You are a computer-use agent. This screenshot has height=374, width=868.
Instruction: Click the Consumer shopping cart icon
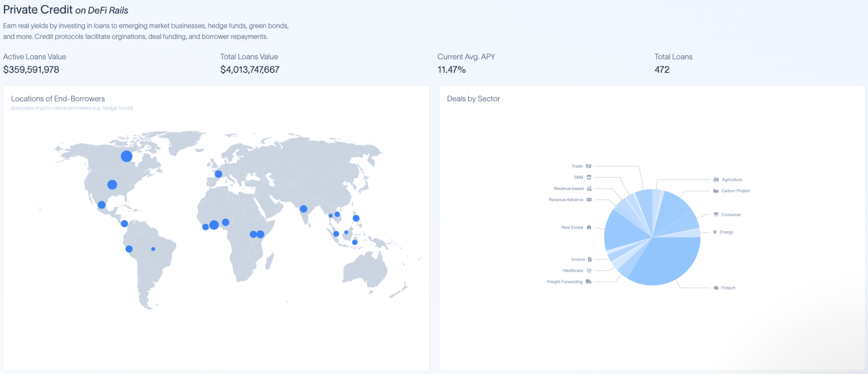coord(716,214)
